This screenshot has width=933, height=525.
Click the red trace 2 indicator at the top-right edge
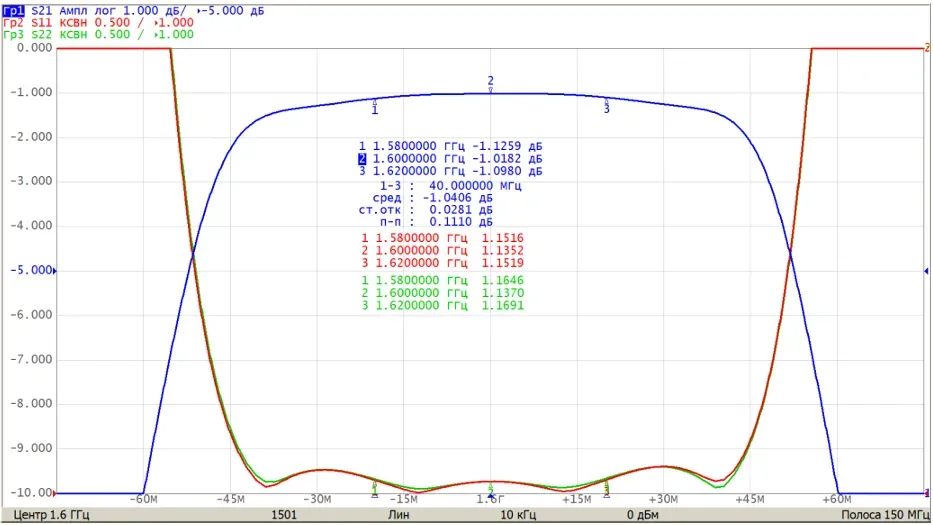coord(926,48)
